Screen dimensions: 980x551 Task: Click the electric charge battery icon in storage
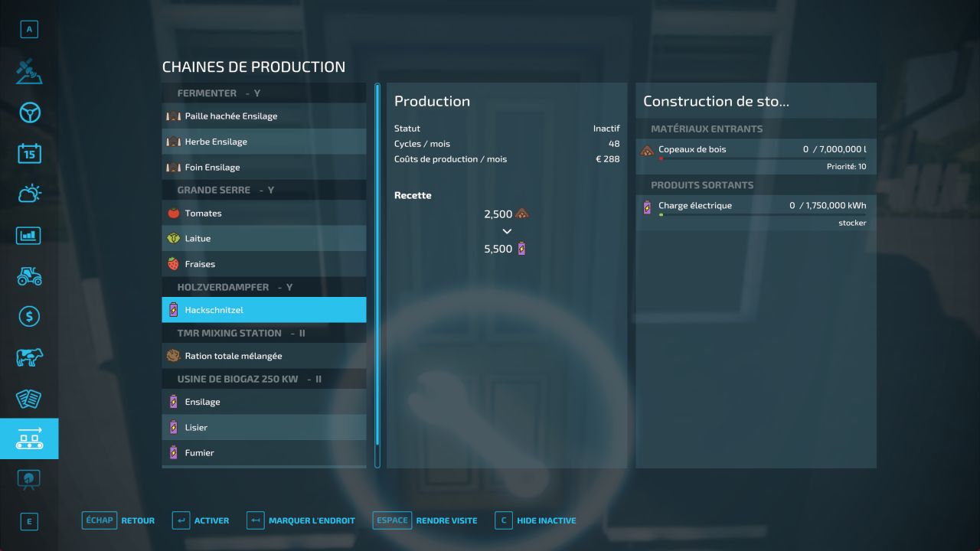(x=647, y=207)
